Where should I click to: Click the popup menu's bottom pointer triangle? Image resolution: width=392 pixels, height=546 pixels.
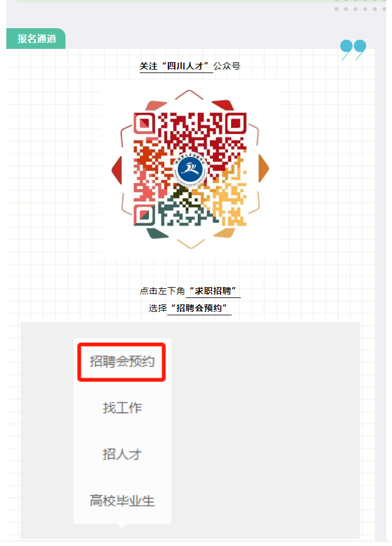122,526
